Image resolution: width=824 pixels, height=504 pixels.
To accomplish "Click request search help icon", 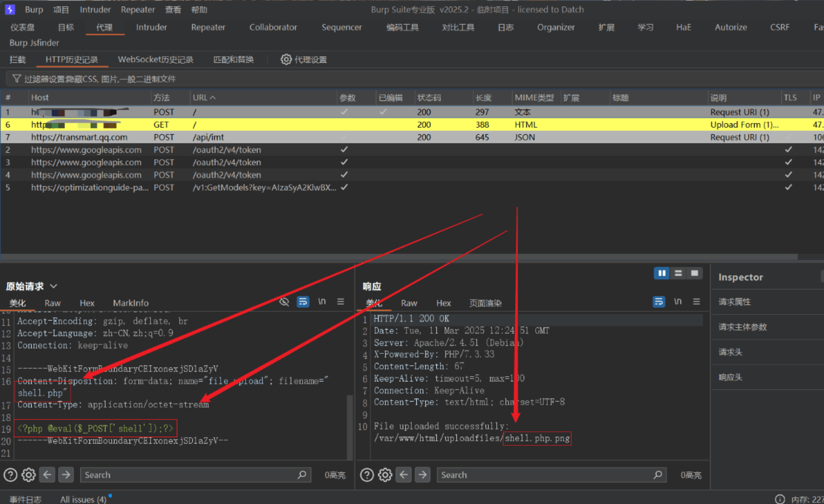I will 11,475.
